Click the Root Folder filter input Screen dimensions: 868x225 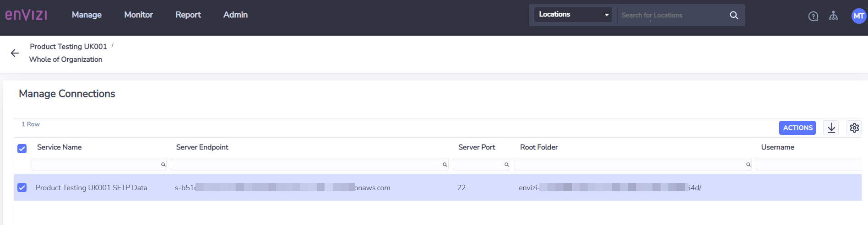tap(633, 164)
